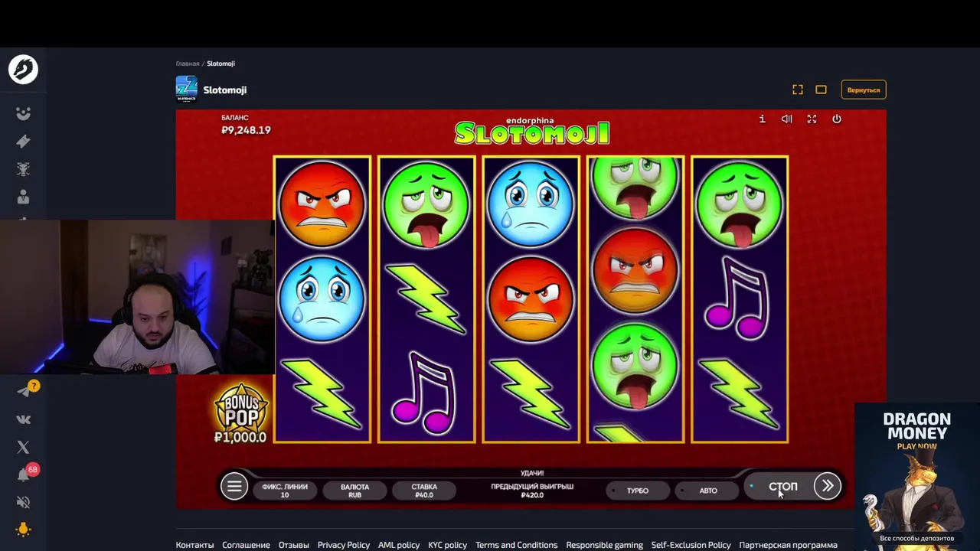Click the webcam streamer overlay
980x551 pixels.
click(137, 297)
